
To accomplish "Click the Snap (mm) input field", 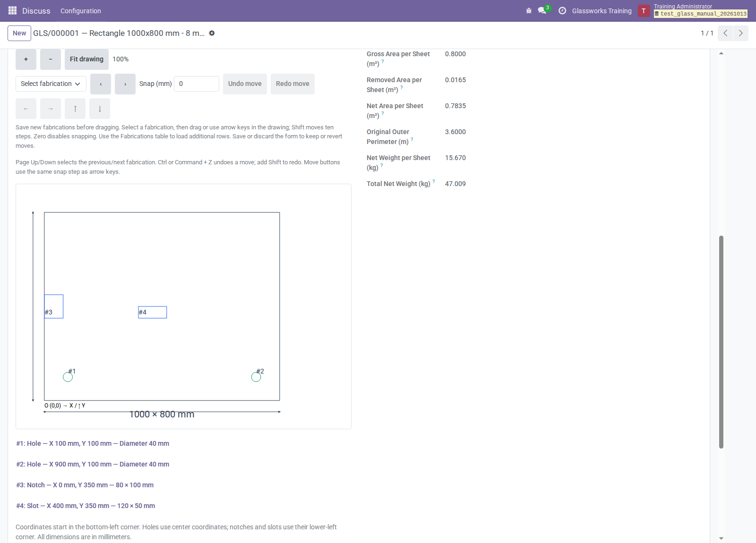I will [197, 84].
